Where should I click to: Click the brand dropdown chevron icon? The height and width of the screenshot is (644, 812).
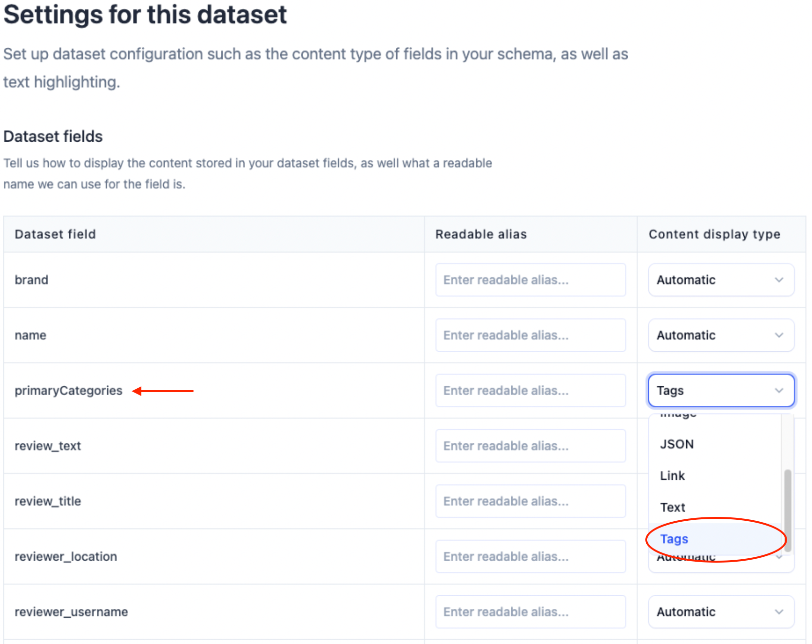coord(779,280)
